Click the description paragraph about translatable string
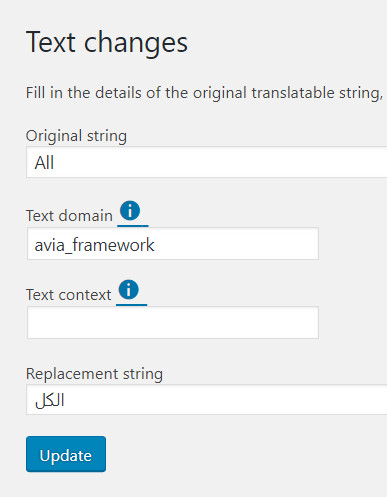This screenshot has height=497, width=387. 204,93
